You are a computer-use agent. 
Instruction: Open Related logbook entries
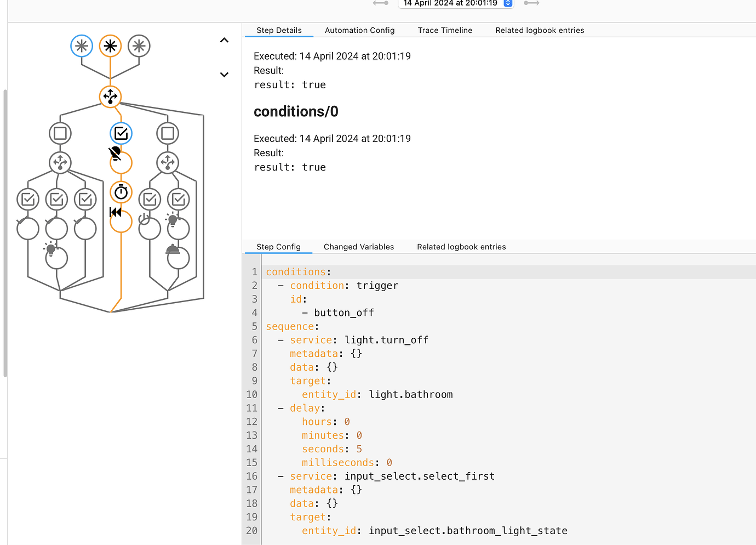(540, 30)
